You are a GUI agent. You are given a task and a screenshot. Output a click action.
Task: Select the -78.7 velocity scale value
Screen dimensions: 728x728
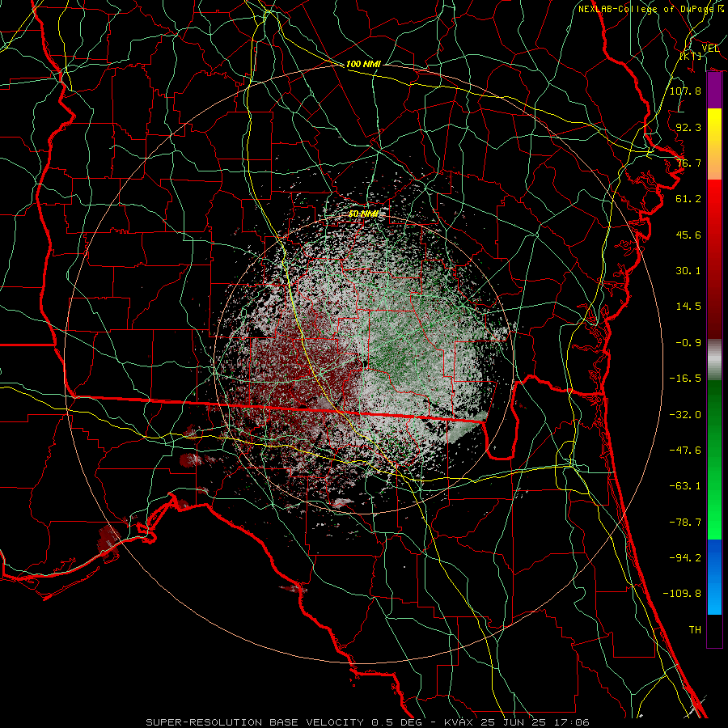point(685,523)
